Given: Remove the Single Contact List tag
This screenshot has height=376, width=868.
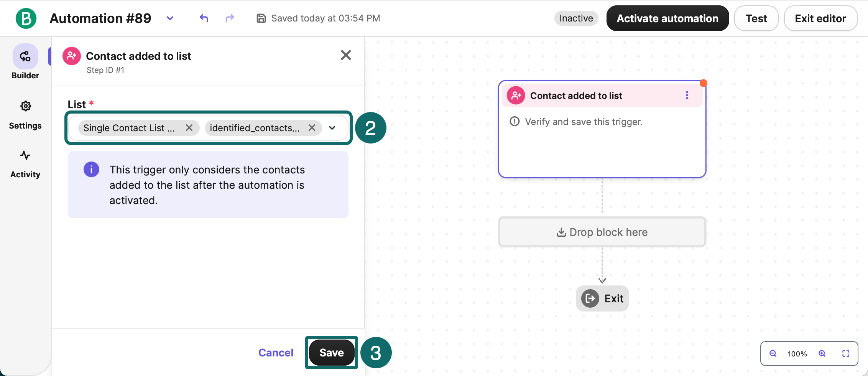Looking at the screenshot, I should click(189, 128).
